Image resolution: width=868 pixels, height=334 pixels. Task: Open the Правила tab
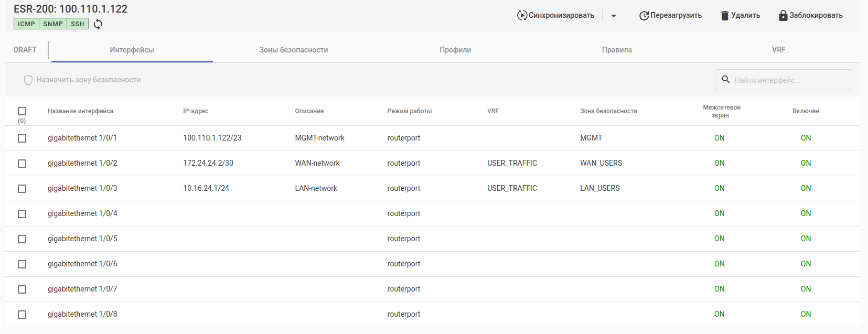(617, 50)
